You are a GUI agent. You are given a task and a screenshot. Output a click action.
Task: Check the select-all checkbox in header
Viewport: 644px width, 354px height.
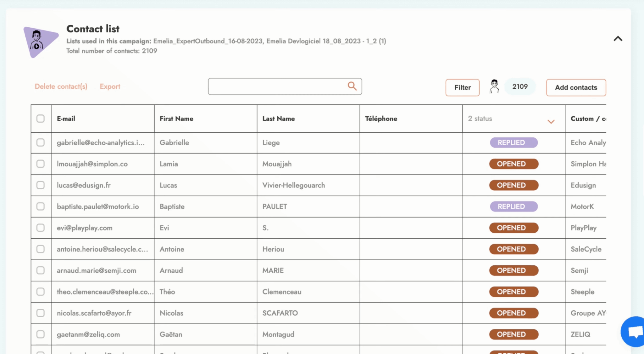pyautogui.click(x=41, y=119)
